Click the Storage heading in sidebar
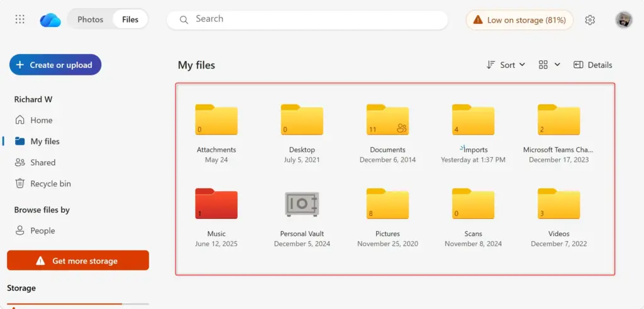Image resolution: width=644 pixels, height=309 pixels. [21, 288]
